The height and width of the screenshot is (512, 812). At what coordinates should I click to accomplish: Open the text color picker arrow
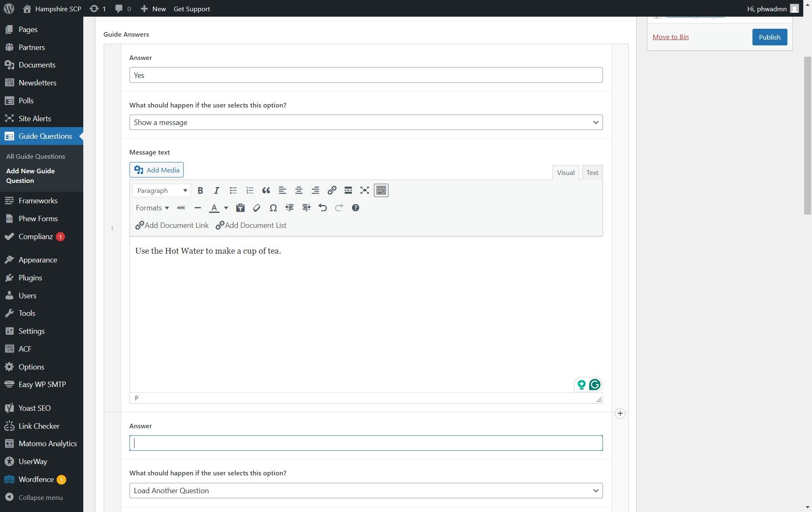tap(226, 208)
